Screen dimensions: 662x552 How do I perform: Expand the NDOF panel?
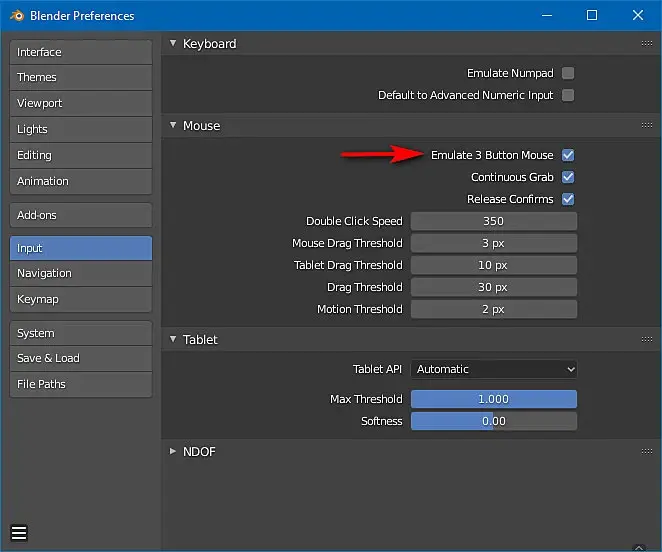coord(173,452)
